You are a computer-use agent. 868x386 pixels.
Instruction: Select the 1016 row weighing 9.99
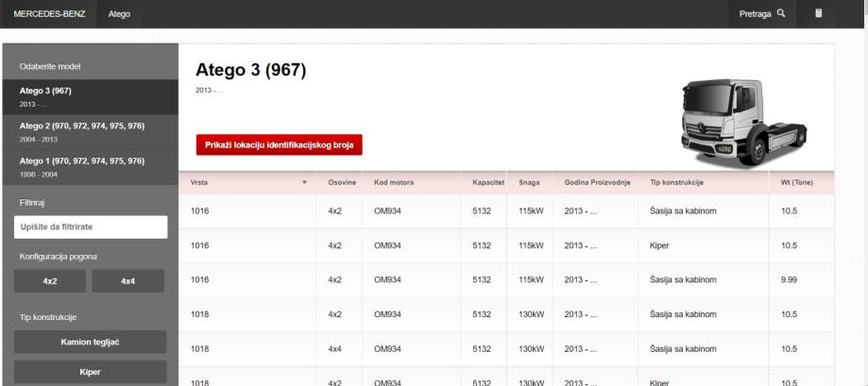coord(506,279)
